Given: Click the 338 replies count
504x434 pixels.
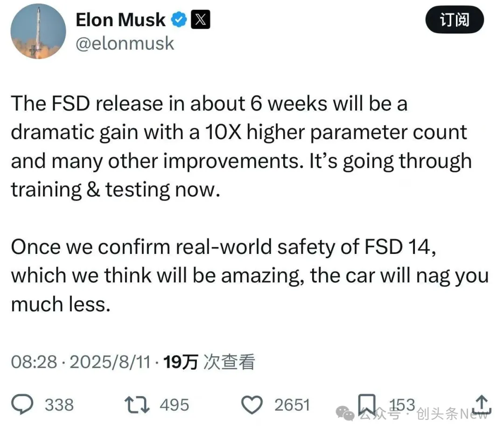Looking at the screenshot, I should click(59, 405).
